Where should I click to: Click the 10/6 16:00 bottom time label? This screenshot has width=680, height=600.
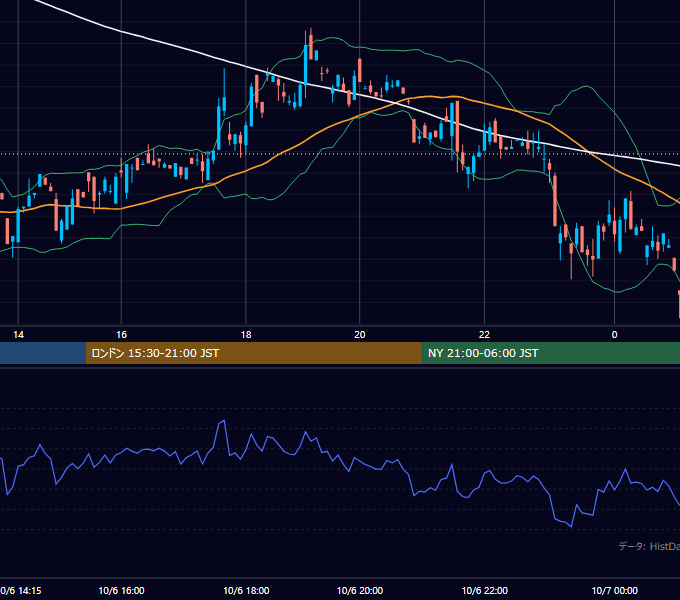121,590
